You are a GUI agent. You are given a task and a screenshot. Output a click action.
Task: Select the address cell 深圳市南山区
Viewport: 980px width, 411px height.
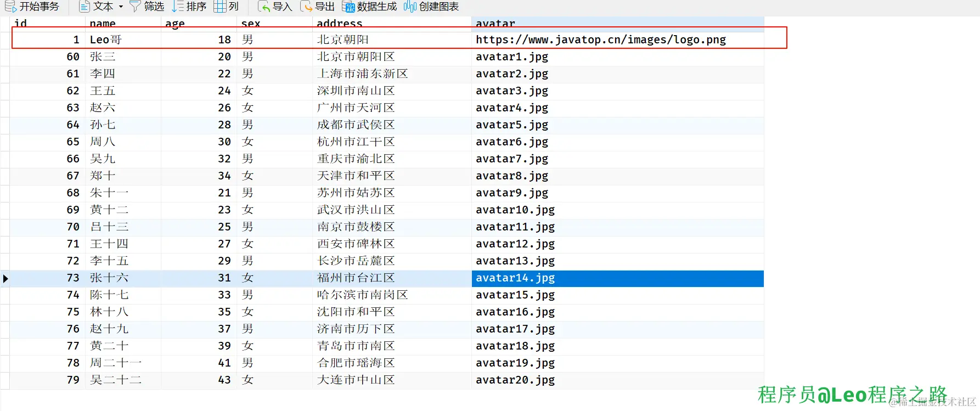point(392,91)
